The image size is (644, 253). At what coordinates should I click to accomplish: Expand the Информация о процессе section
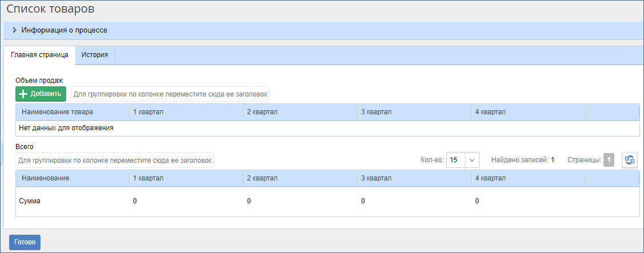tap(14, 30)
